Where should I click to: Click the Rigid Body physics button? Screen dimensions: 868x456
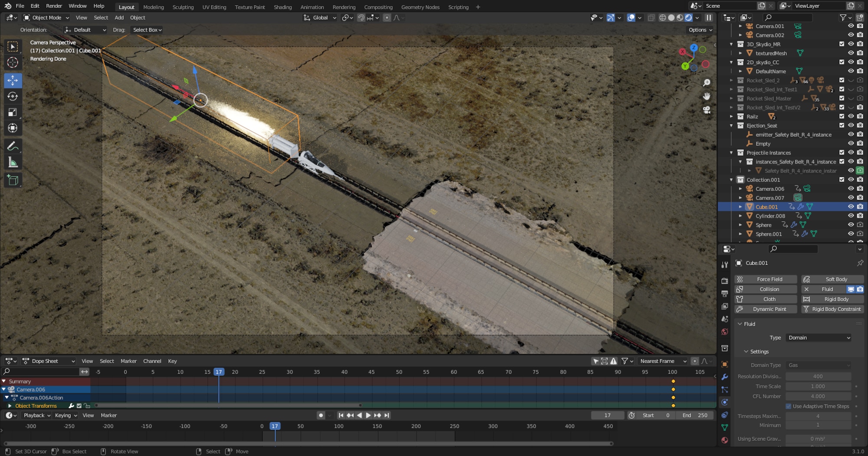(x=832, y=299)
